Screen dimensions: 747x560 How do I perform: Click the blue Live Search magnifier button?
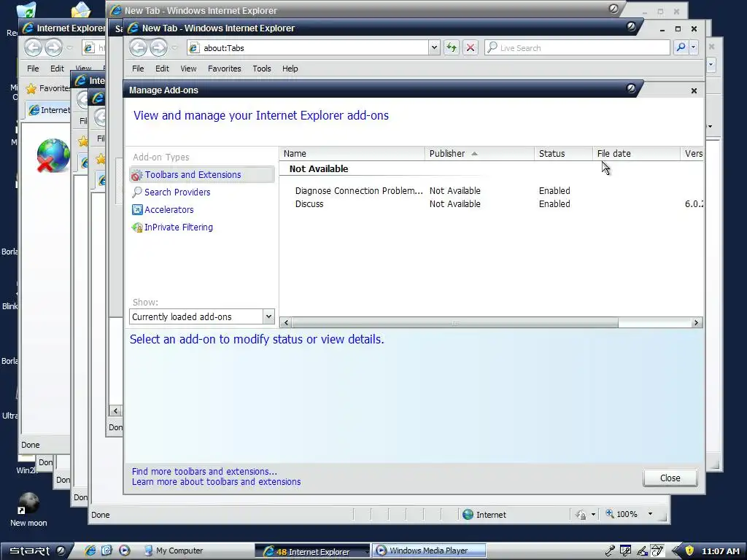(x=681, y=47)
